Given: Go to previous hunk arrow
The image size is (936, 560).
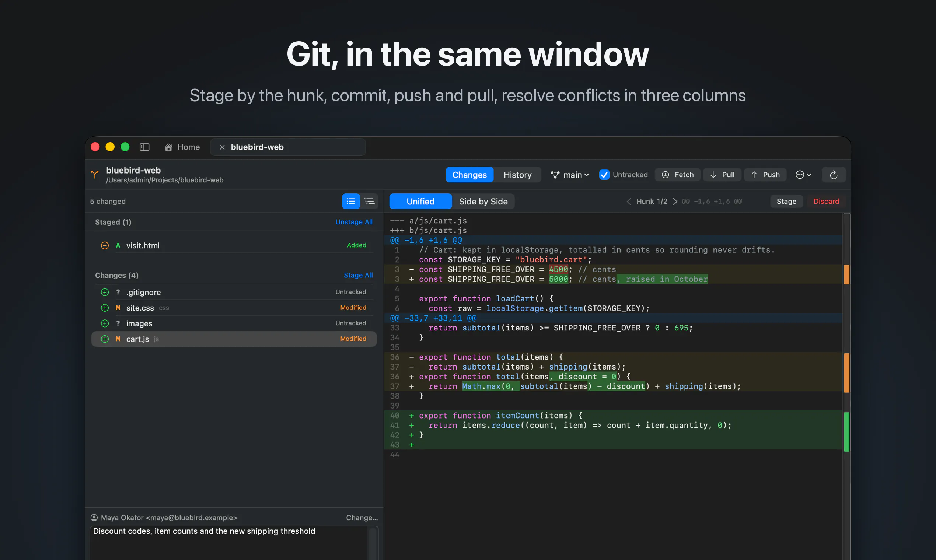Looking at the screenshot, I should (629, 202).
